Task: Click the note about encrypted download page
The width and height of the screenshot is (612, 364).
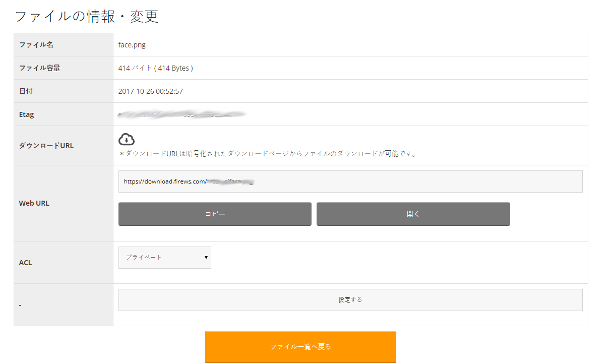Action: (268, 154)
